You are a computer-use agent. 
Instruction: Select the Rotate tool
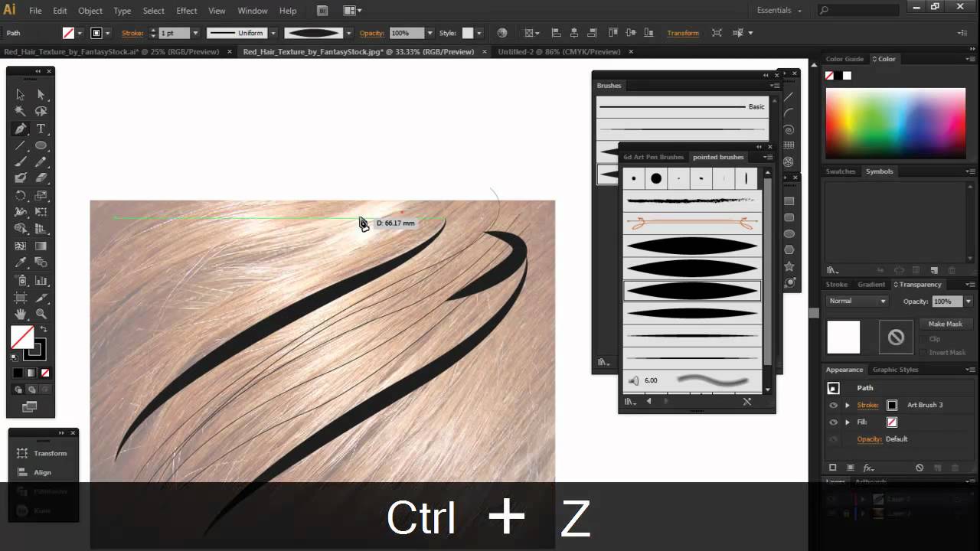tap(21, 195)
